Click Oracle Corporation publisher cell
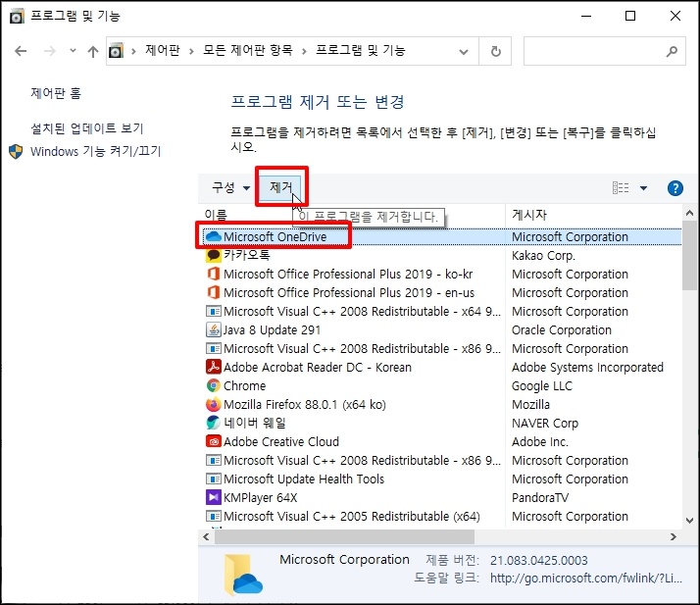Screen dimensions: 700x605 click(562, 330)
